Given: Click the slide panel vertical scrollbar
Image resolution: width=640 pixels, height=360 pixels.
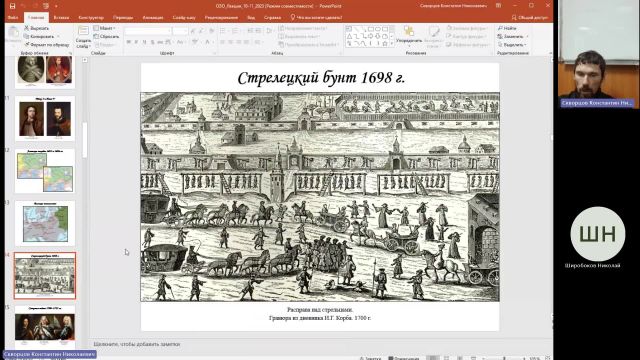Looking at the screenshot, I should click(x=85, y=140).
